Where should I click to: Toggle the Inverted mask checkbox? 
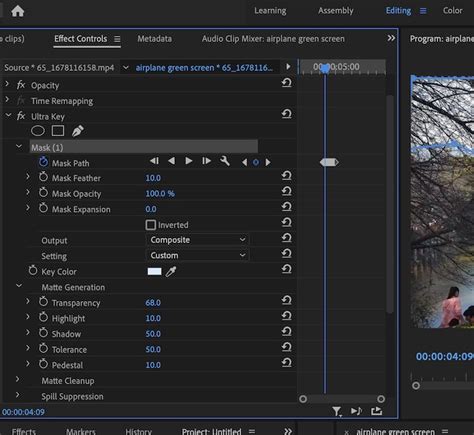click(x=151, y=225)
